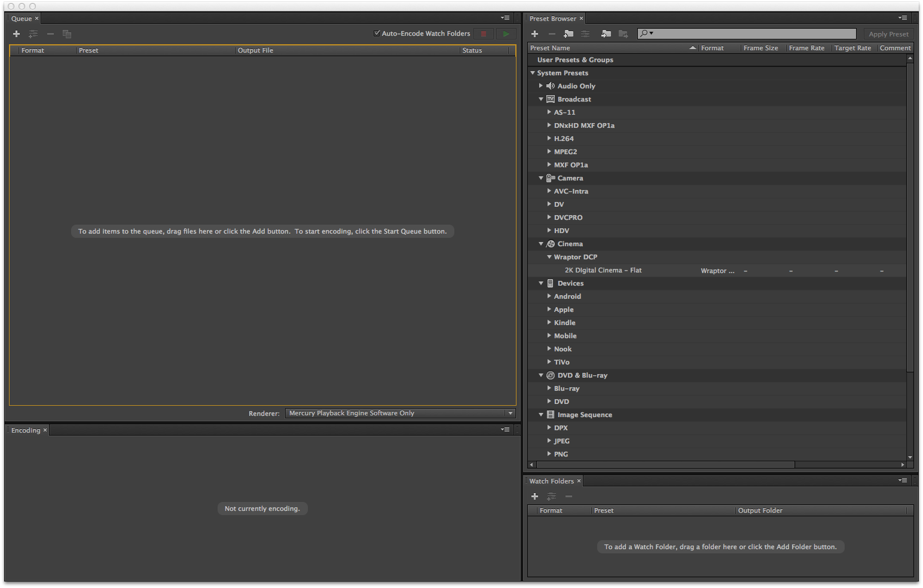
Task: Click the Import Presets folder icon
Action: [606, 34]
